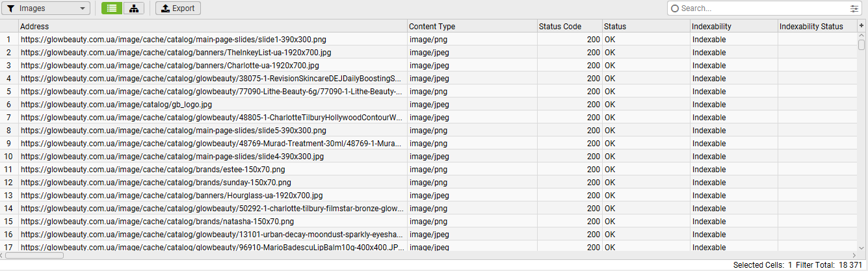Sort by the Address column header
The height and width of the screenshot is (271, 868).
point(195,26)
